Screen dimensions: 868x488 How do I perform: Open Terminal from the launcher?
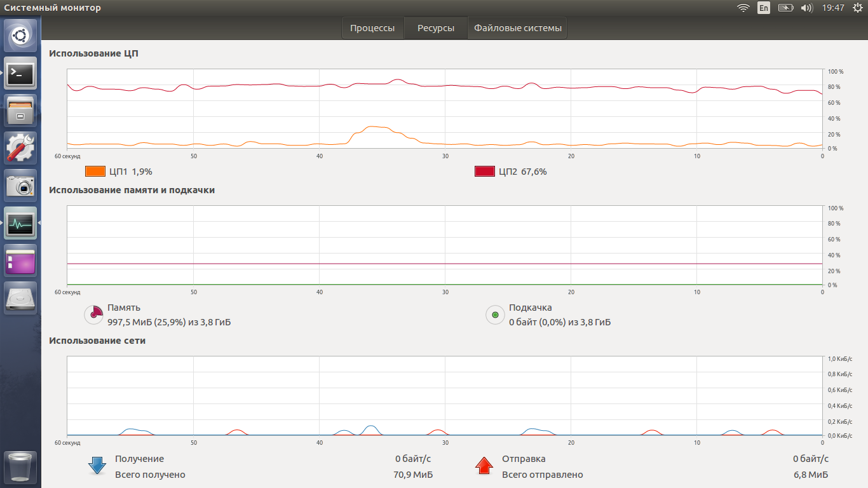(x=20, y=73)
